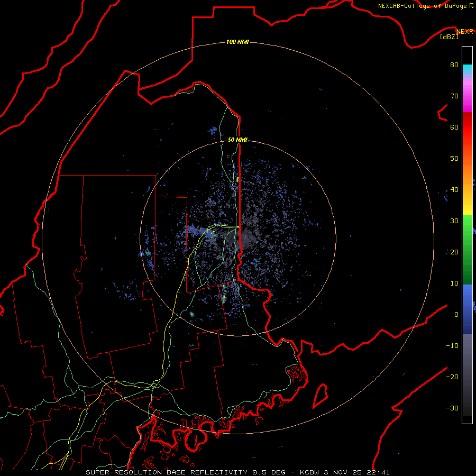The image size is (476, 476).
Task: Click the [dBZ] units label
Action: click(x=449, y=36)
